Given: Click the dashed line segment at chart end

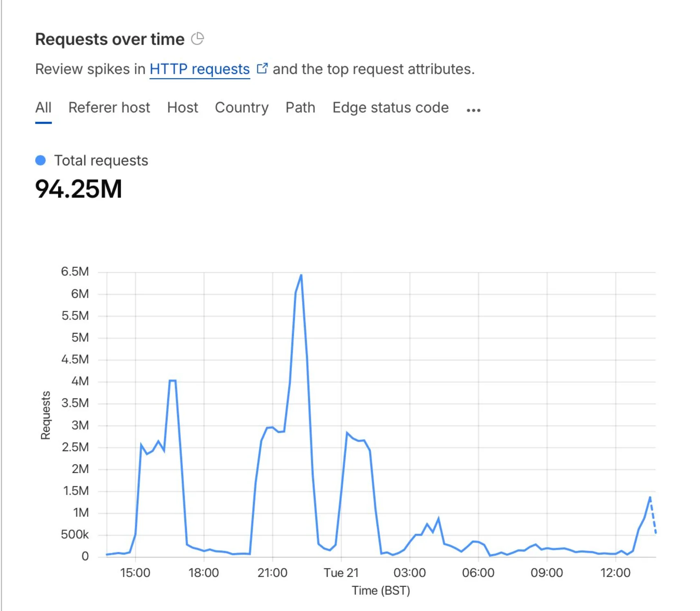Looking at the screenshot, I should pos(653,516).
